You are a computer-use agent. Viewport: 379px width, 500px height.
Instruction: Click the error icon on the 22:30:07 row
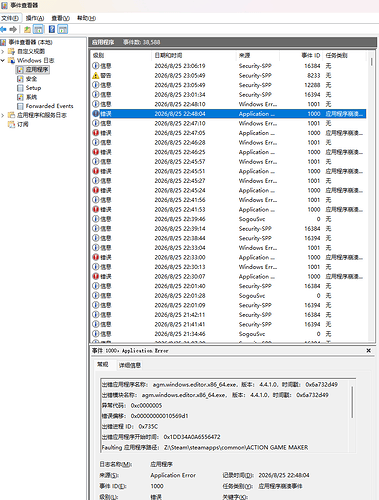click(x=96, y=277)
